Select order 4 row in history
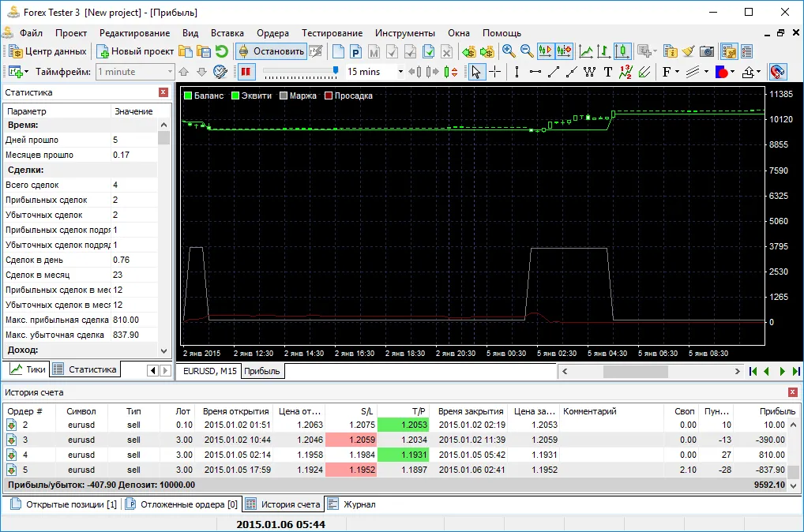This screenshot has width=804, height=532. [x=395, y=455]
